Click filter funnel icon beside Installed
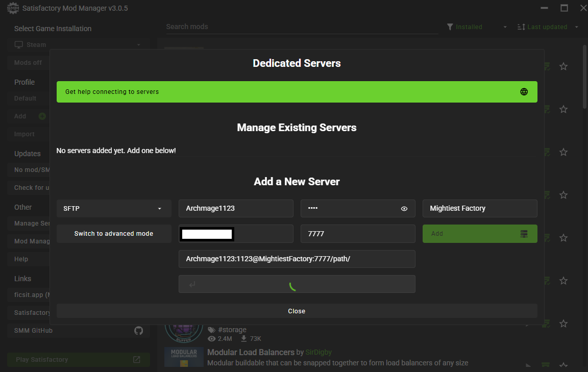588x372 pixels. point(450,27)
